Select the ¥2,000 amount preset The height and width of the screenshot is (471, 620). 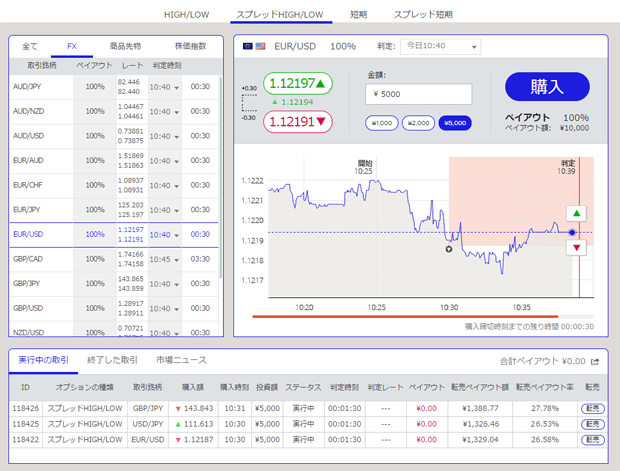tap(418, 123)
